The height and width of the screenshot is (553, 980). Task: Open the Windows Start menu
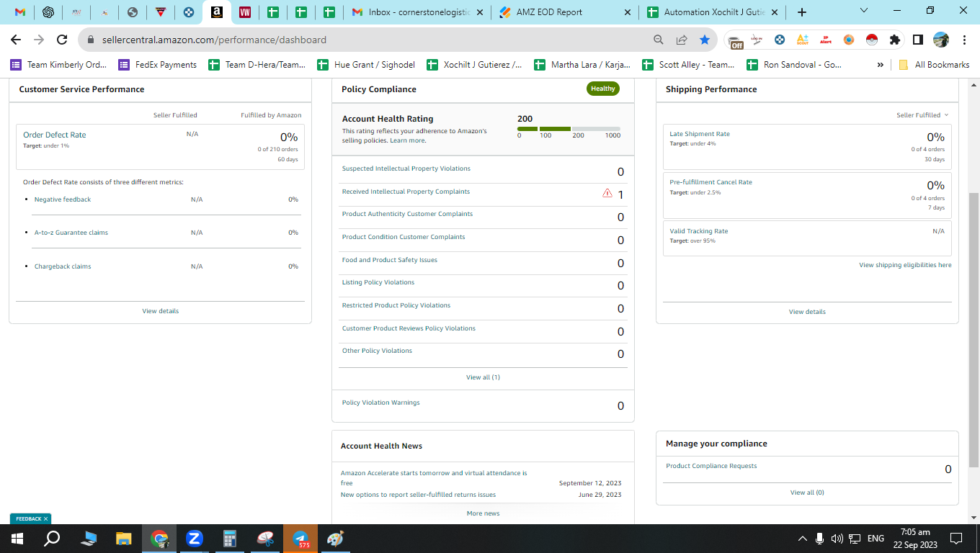tap(17, 539)
